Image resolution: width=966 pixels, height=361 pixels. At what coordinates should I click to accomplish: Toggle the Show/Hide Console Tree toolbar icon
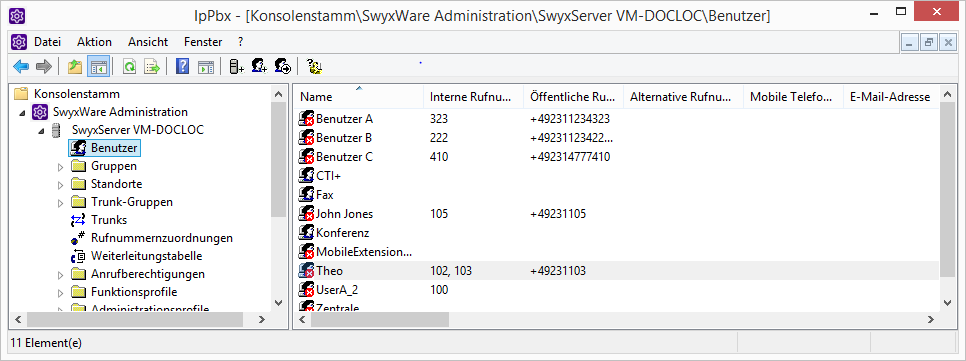(98, 67)
